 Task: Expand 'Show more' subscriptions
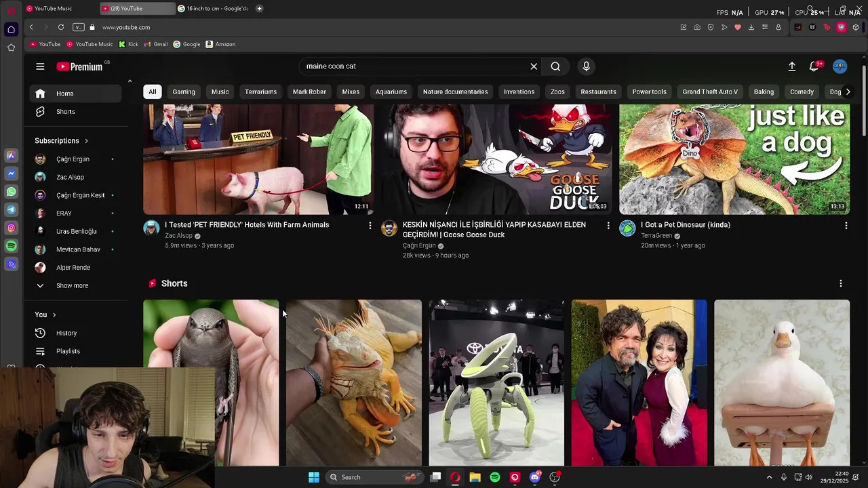click(76, 285)
